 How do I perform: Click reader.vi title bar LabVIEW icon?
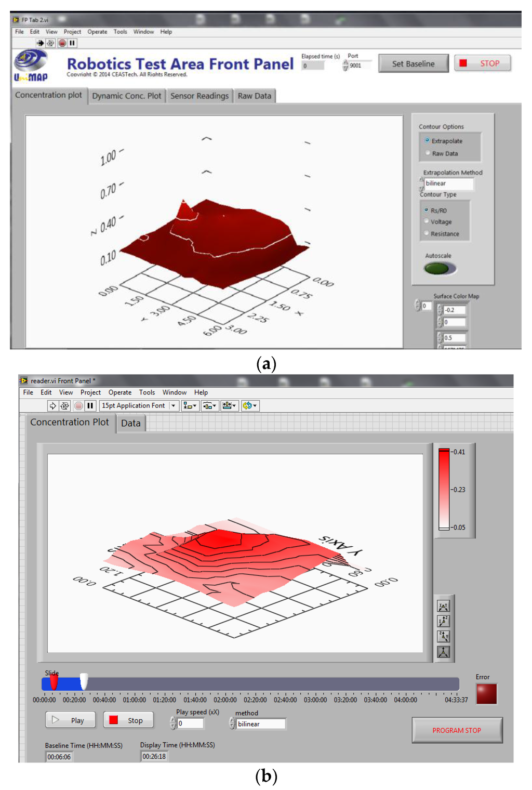(x=24, y=380)
